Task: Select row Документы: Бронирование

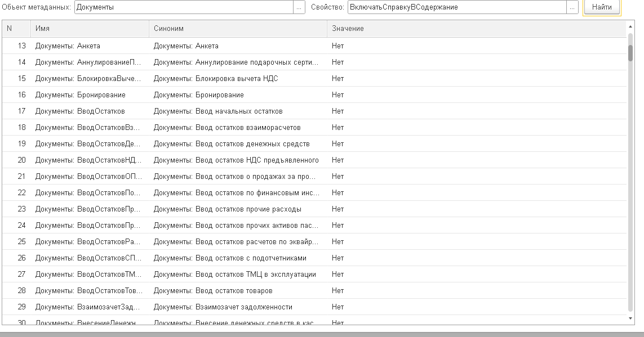Action: (314, 95)
